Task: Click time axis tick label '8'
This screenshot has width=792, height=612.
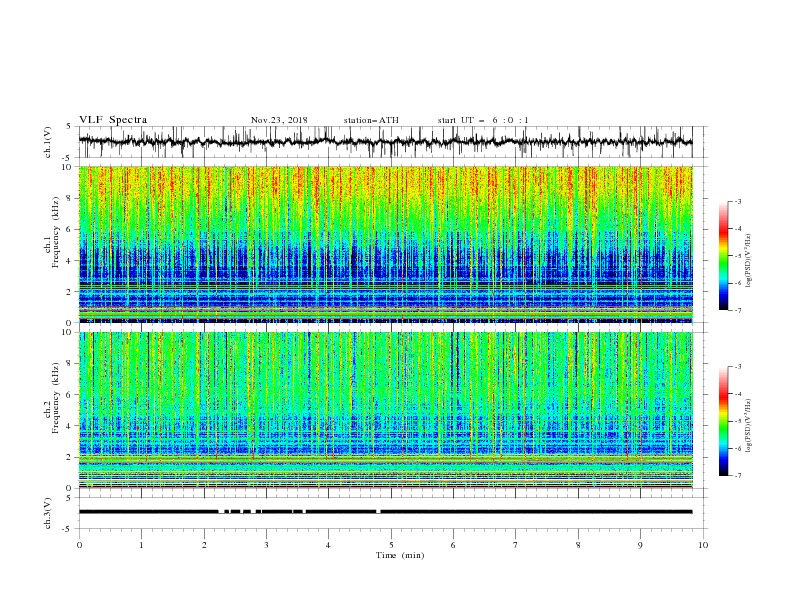Action: pyautogui.click(x=578, y=545)
